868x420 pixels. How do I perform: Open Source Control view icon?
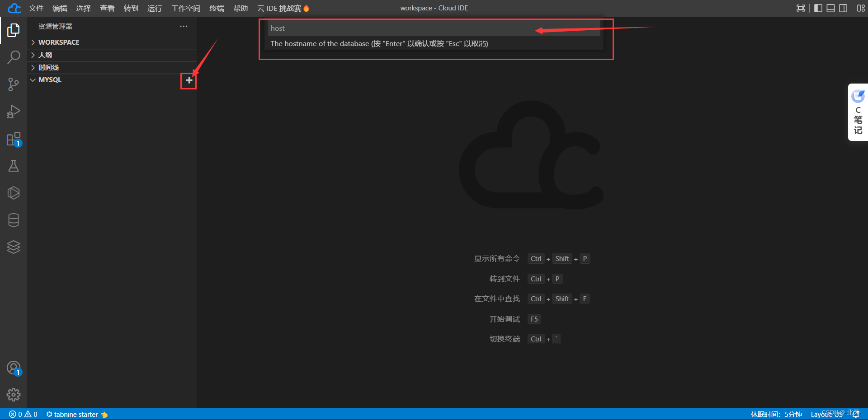[x=14, y=84]
